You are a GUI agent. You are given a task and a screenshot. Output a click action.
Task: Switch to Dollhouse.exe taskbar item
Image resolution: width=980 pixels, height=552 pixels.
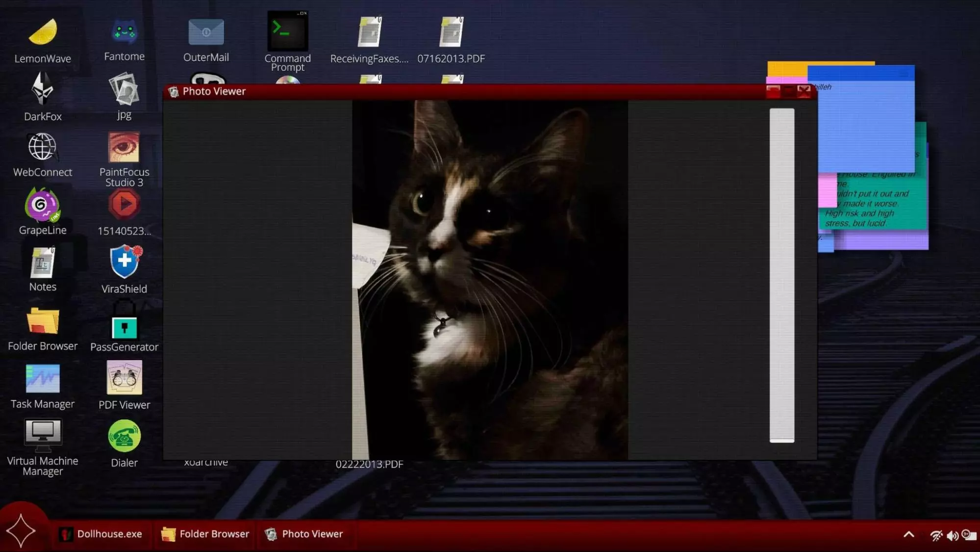point(101,534)
